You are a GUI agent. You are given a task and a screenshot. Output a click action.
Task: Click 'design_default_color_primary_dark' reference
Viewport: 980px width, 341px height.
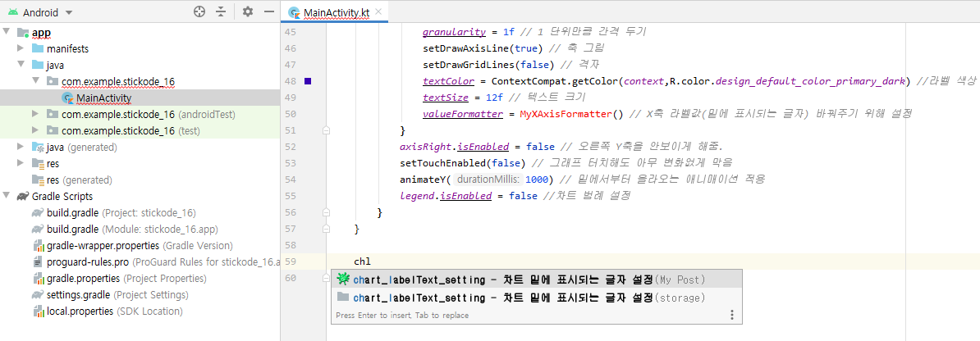click(809, 81)
